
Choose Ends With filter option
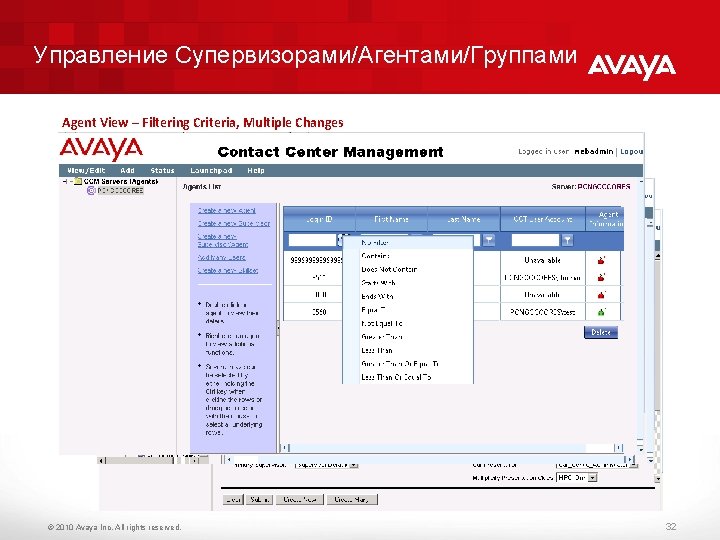pyautogui.click(x=408, y=296)
